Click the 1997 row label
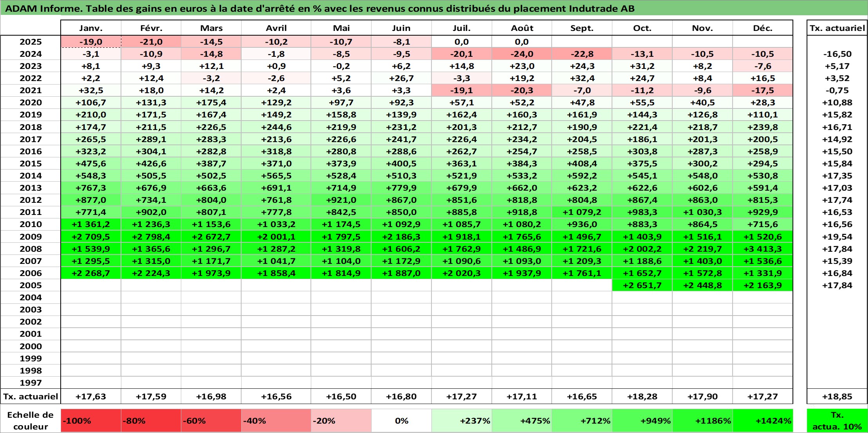 point(31,383)
